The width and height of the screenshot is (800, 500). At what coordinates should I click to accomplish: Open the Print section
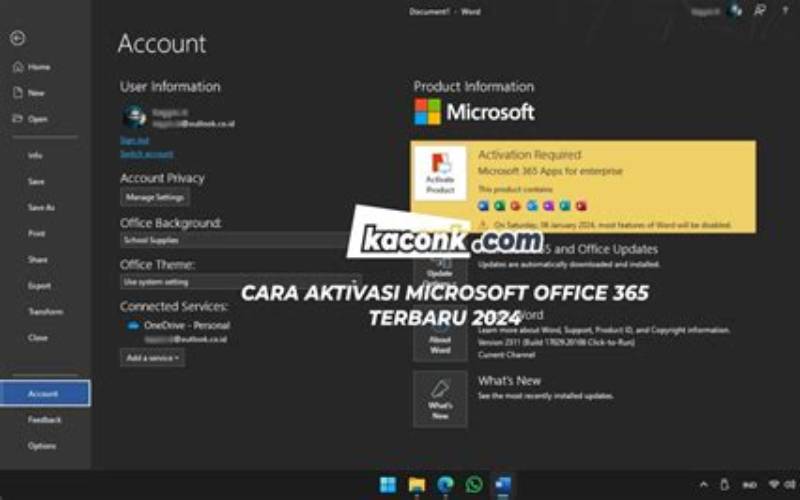click(36, 234)
